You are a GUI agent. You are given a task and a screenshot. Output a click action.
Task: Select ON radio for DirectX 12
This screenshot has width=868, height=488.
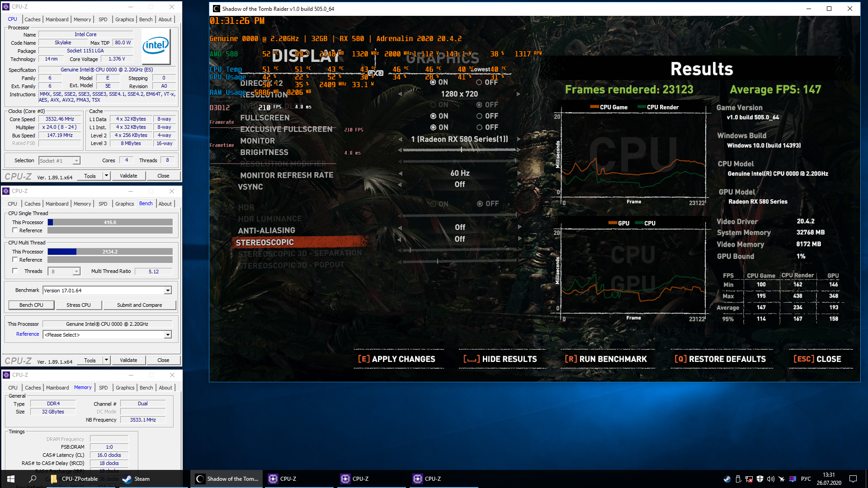point(433,82)
